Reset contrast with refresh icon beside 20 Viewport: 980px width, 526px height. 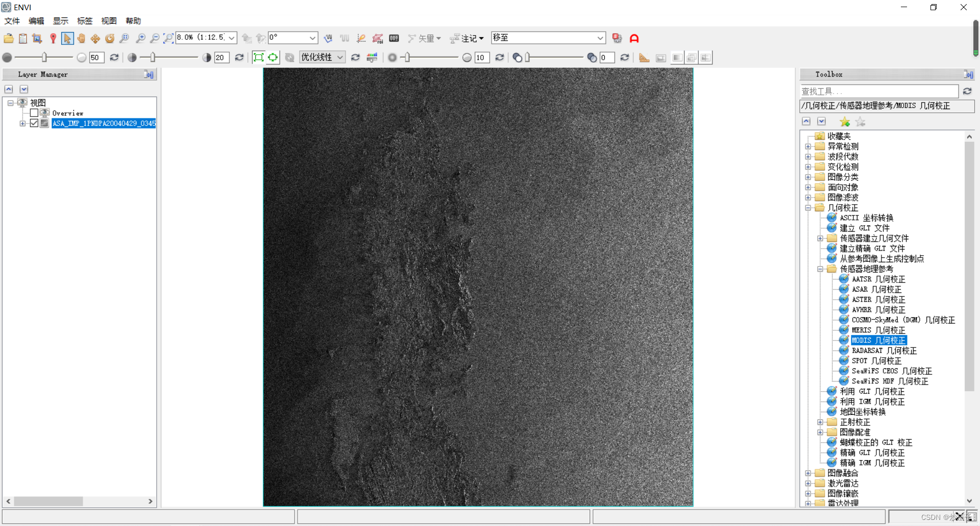click(239, 58)
